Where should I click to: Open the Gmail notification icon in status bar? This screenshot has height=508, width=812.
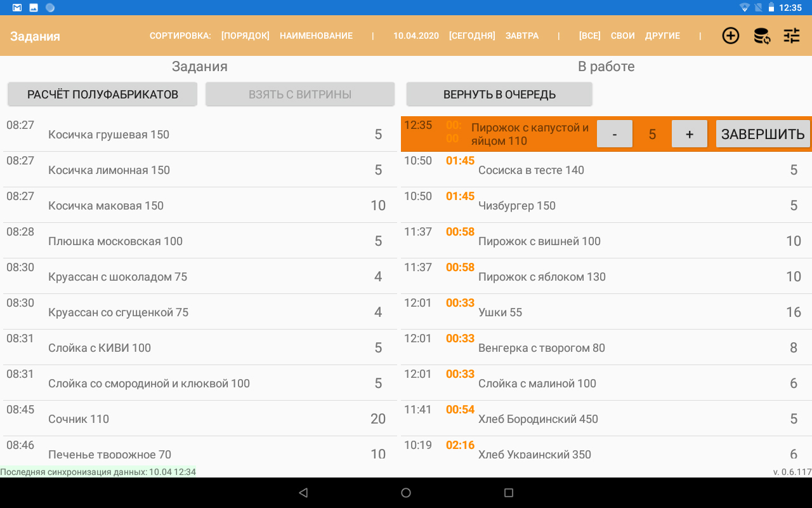17,8
